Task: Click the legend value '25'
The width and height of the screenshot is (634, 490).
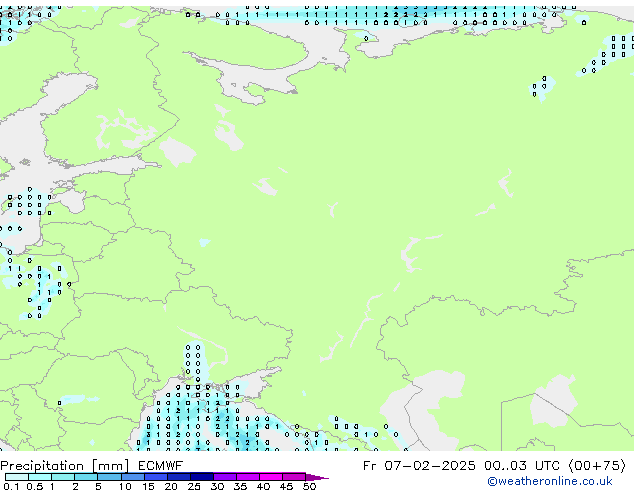Action: [x=194, y=486]
